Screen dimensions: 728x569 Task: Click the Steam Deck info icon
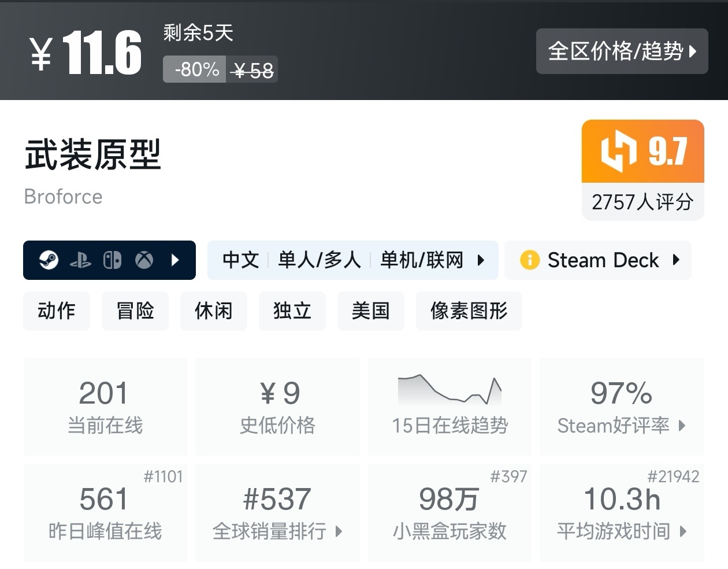[530, 260]
